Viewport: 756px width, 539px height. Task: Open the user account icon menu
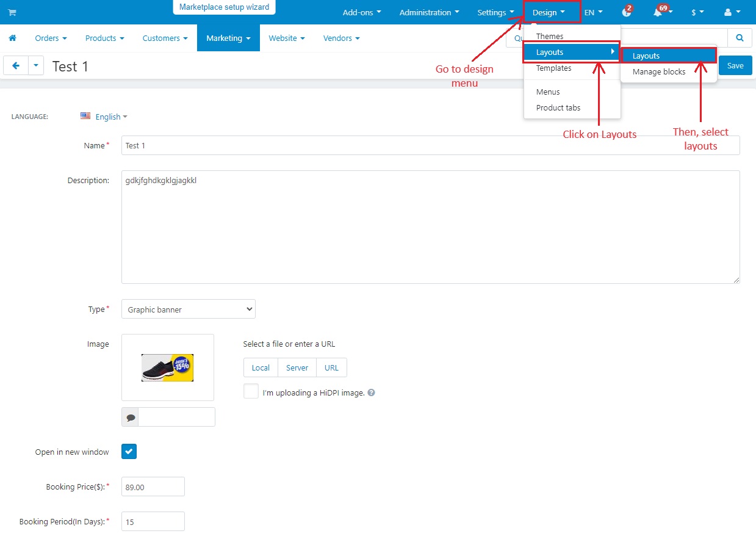point(727,12)
